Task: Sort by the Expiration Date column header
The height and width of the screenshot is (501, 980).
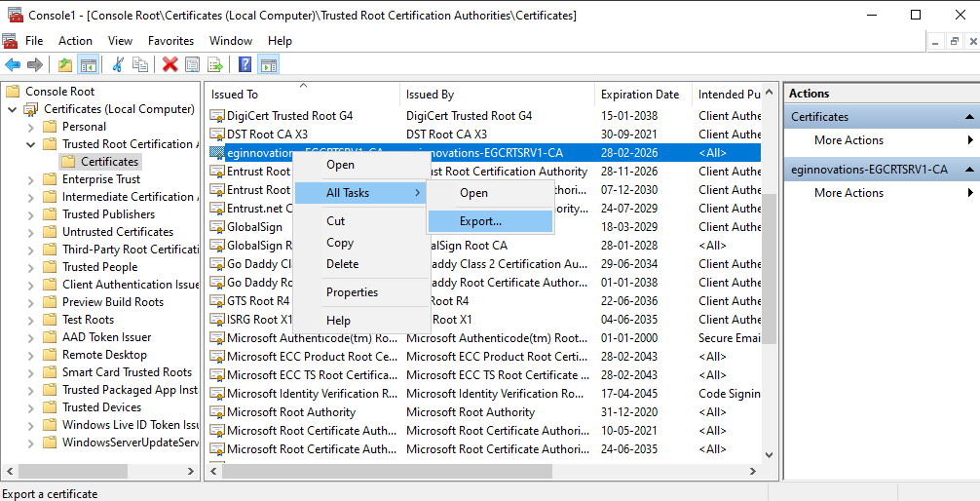Action: point(643,95)
